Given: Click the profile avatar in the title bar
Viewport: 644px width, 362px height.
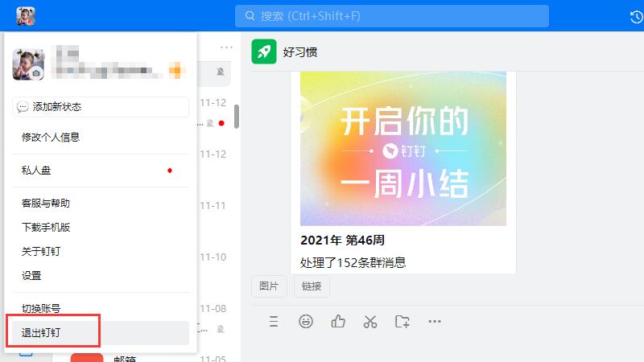Looking at the screenshot, I should click(x=25, y=16).
